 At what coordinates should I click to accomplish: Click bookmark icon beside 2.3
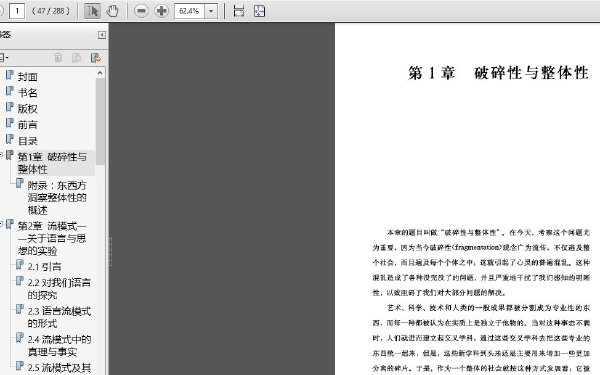[x=20, y=309]
